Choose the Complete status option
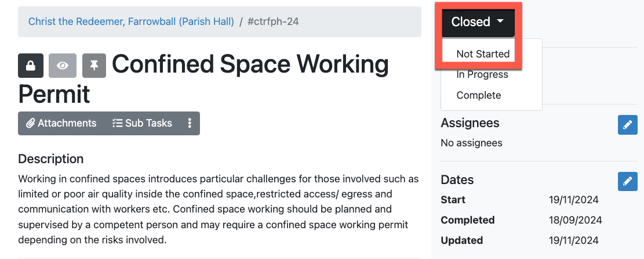This screenshot has width=644, height=259. click(479, 95)
